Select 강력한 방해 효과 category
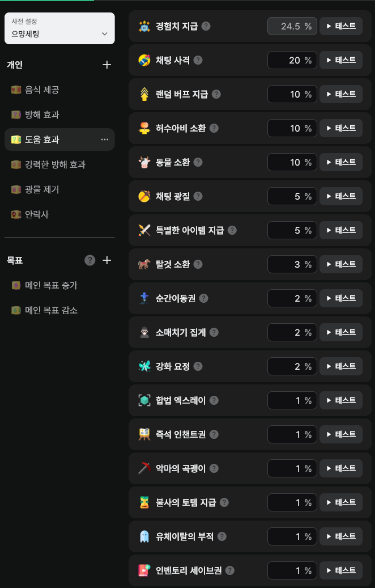The image size is (375, 588). (55, 164)
